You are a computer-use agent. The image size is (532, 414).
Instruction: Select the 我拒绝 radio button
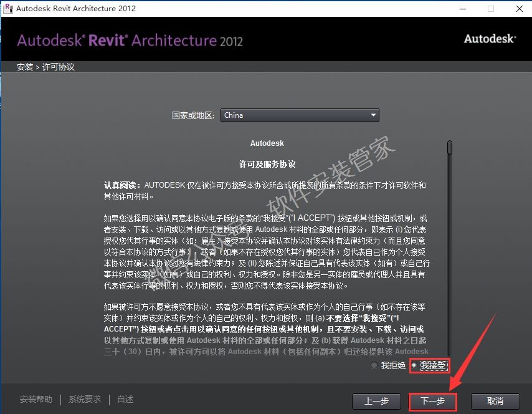pyautogui.click(x=374, y=366)
